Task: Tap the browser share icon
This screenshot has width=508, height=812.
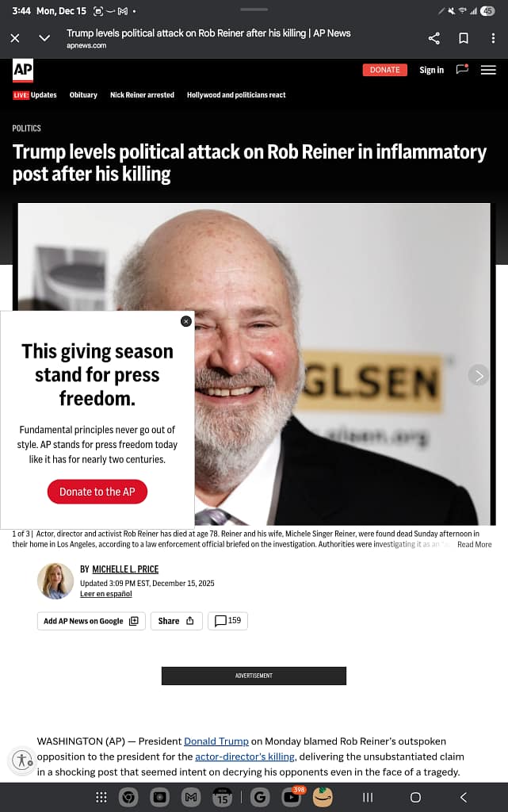Action: (x=434, y=38)
